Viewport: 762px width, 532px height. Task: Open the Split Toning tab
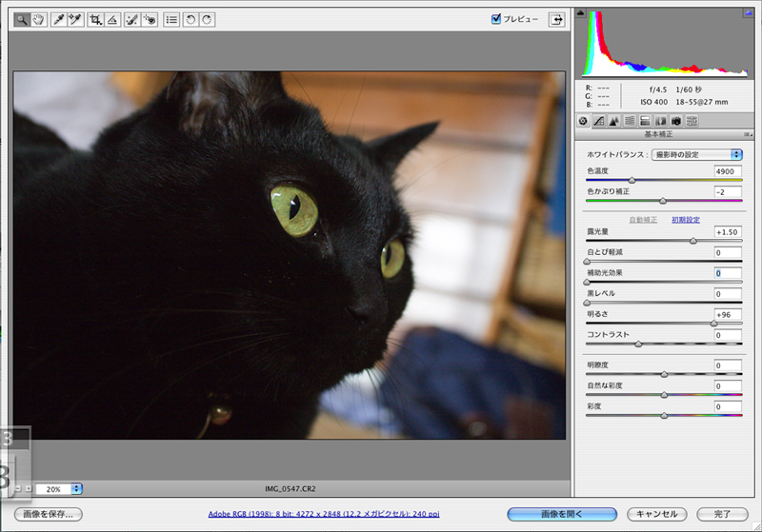pyautogui.click(x=646, y=121)
